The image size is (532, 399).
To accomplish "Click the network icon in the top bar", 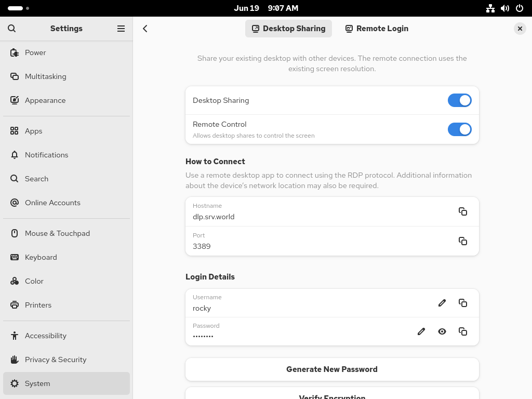I will [x=490, y=8].
